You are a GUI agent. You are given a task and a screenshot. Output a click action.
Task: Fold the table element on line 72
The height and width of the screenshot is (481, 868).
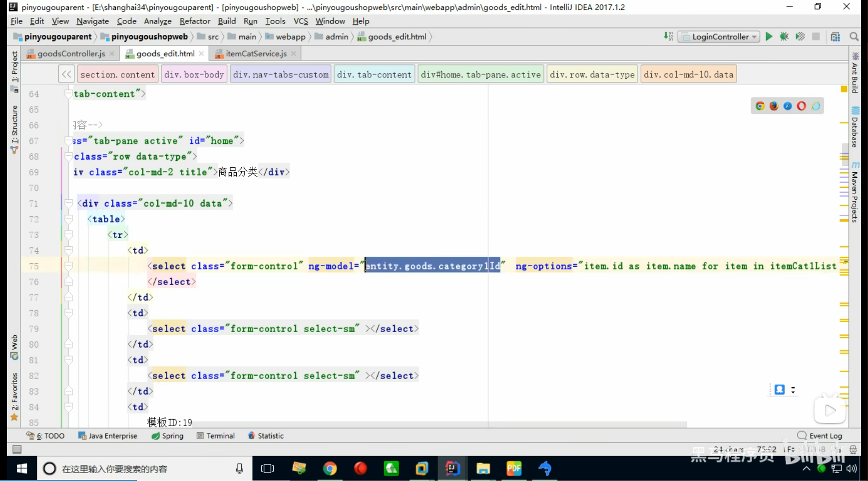pos(68,219)
